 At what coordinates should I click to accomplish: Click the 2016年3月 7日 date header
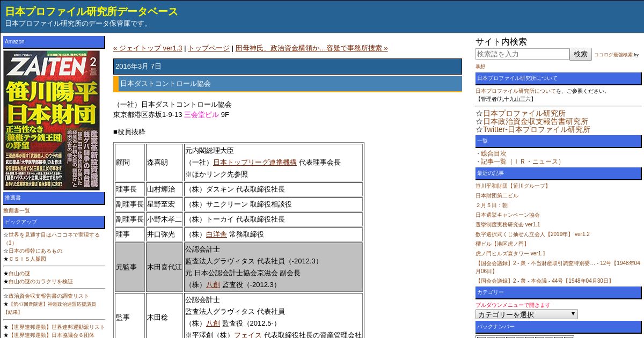click(x=288, y=67)
